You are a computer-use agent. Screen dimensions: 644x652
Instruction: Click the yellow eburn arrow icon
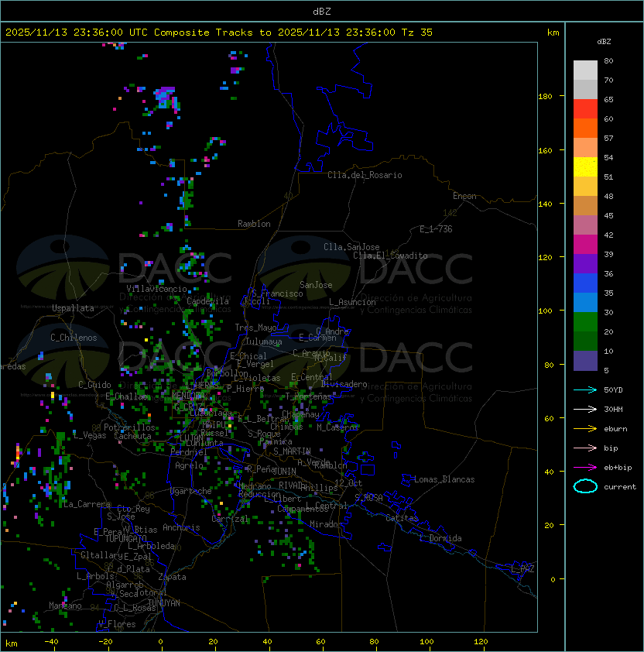pyautogui.click(x=585, y=429)
